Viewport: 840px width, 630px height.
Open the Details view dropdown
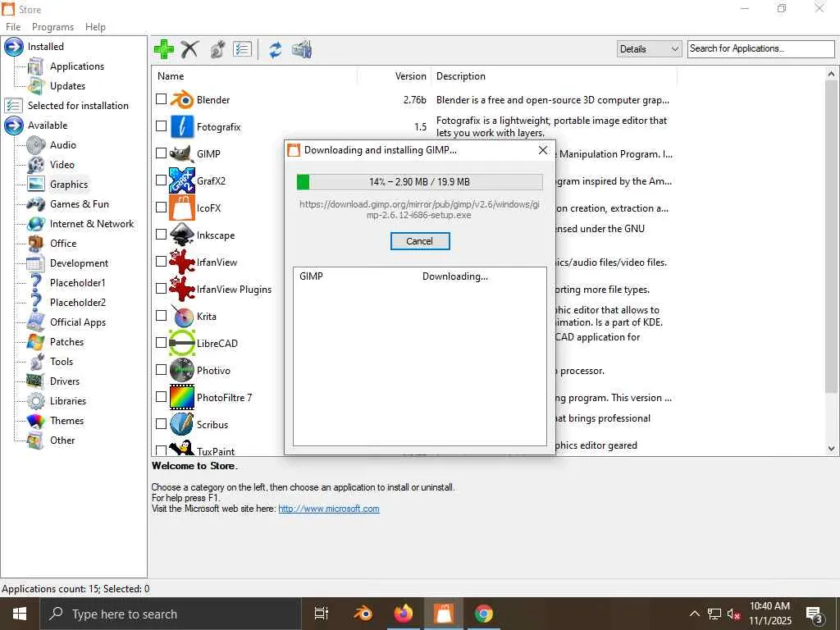click(x=649, y=48)
